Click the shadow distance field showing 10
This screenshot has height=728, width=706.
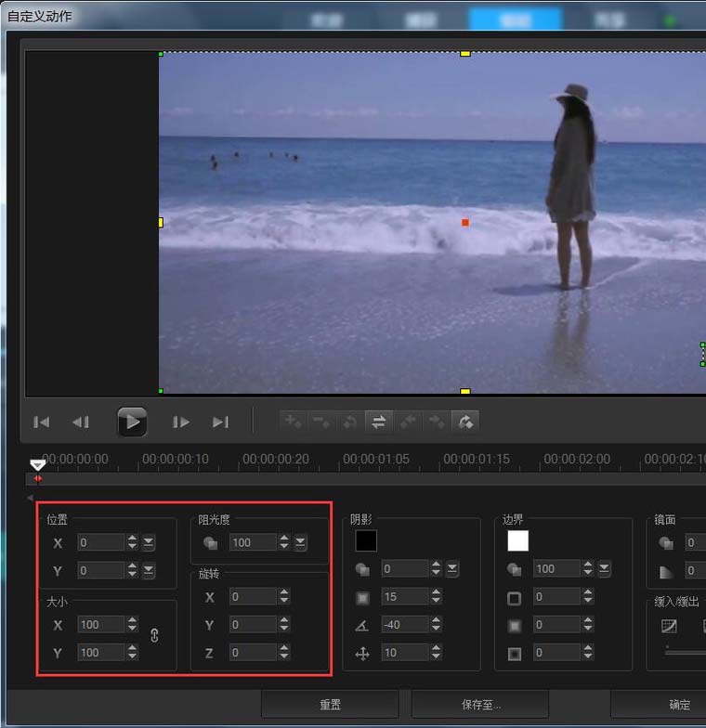click(405, 652)
